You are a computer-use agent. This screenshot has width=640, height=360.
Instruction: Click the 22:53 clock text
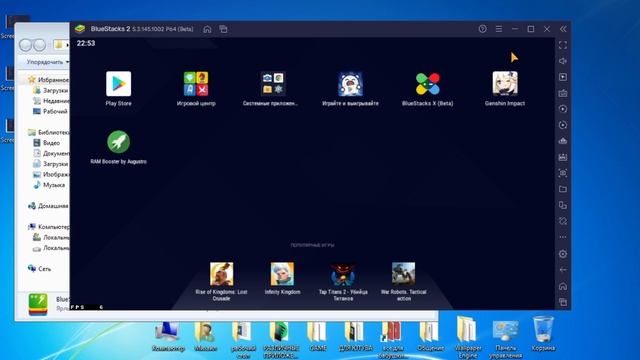(x=86, y=43)
